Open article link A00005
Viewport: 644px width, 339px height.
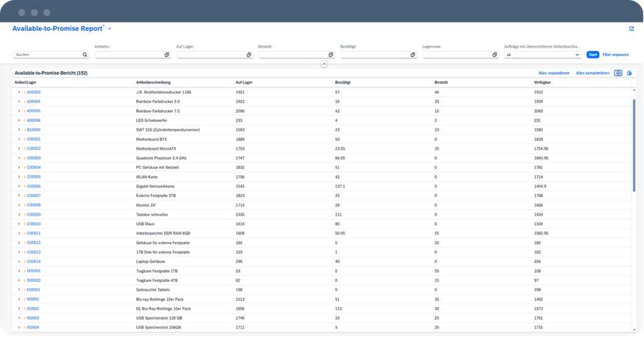[34, 111]
